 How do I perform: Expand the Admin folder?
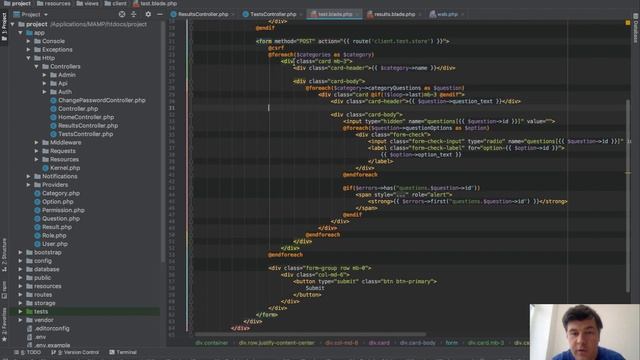[x=44, y=75]
